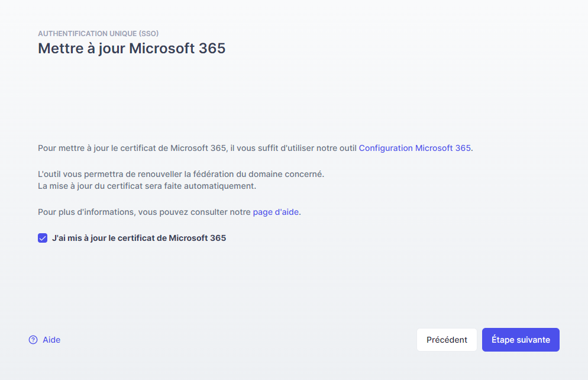Go back with the Précédent button
Viewport: 588px width, 380px height.
point(447,340)
